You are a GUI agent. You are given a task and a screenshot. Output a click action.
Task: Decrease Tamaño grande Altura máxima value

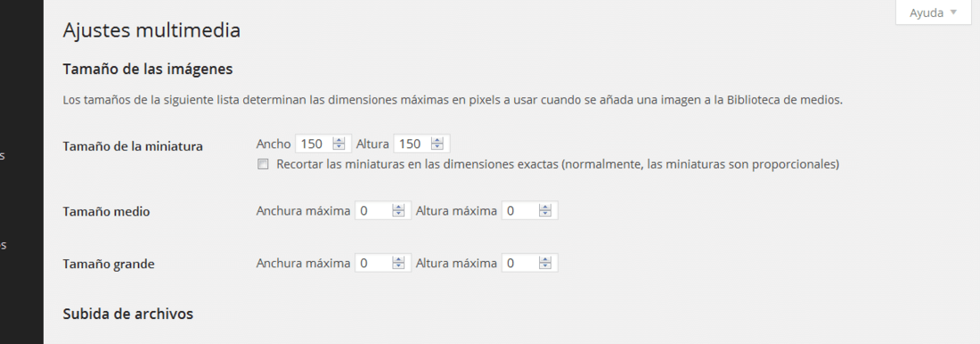pos(545,266)
